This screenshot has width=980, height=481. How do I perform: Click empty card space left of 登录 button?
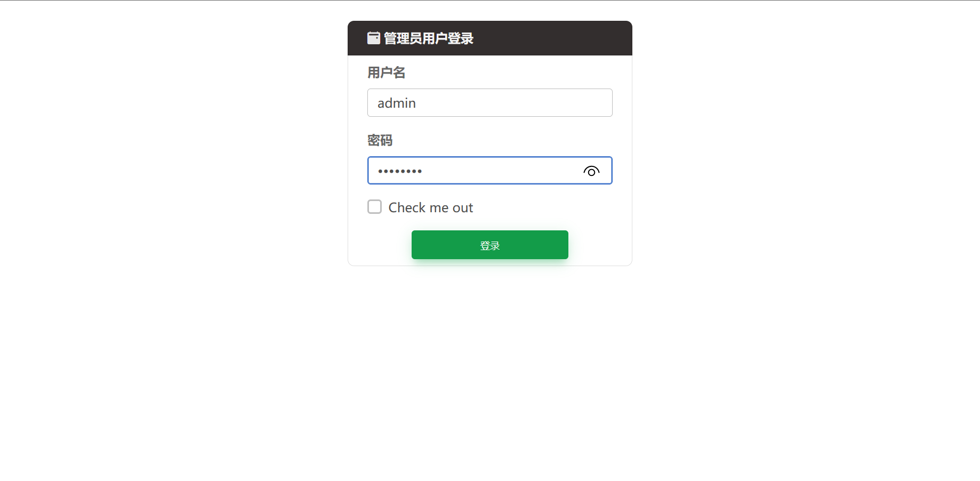coord(380,245)
